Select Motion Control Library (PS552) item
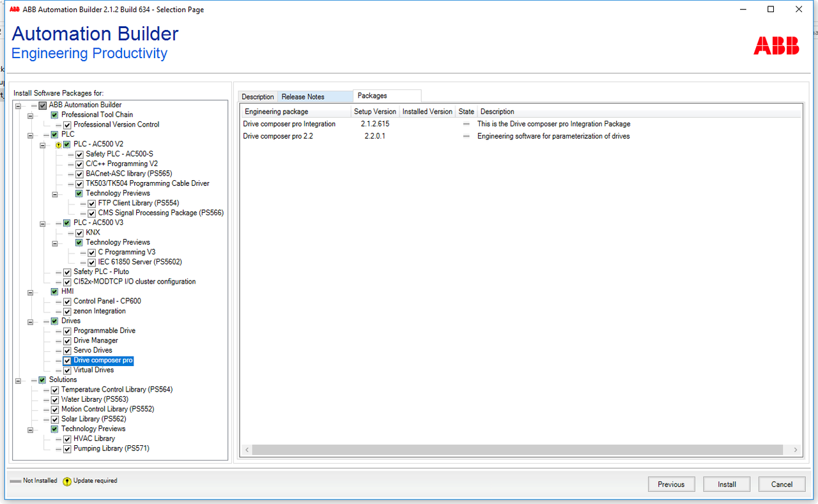Viewport: 818px width, 504px height. (107, 409)
